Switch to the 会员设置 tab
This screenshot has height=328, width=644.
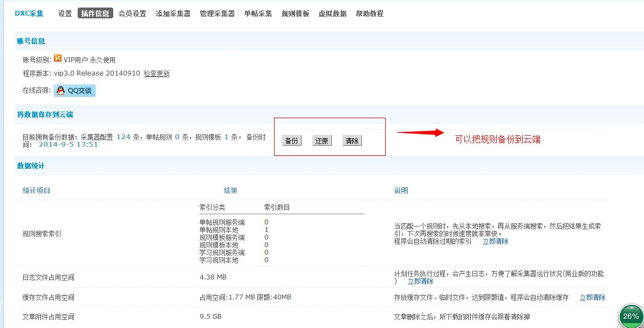(x=132, y=13)
